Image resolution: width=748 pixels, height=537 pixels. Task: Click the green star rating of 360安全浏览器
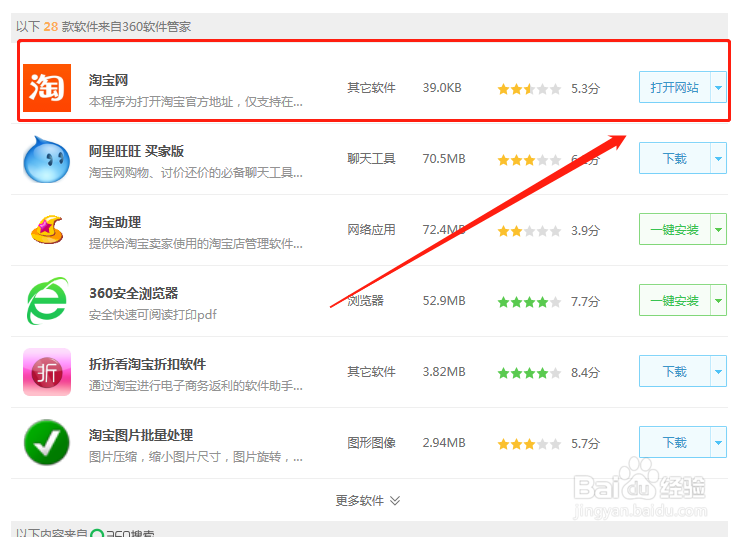(529, 302)
